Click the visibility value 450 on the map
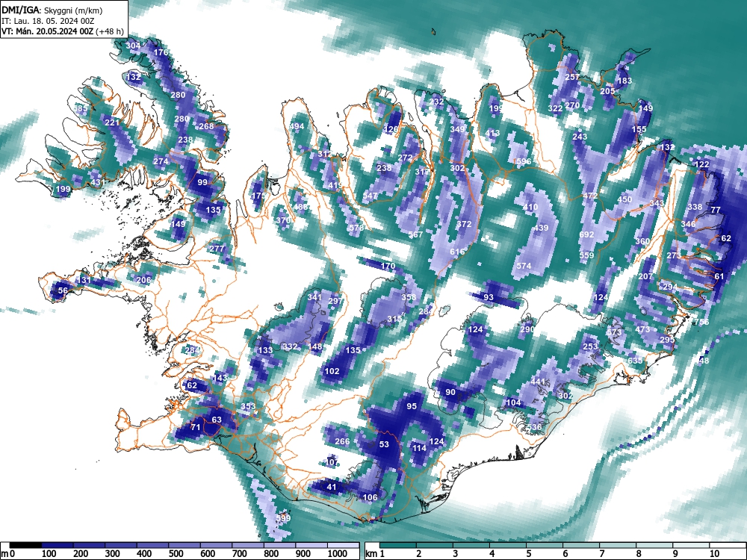This screenshot has width=747, height=560. 624,199
